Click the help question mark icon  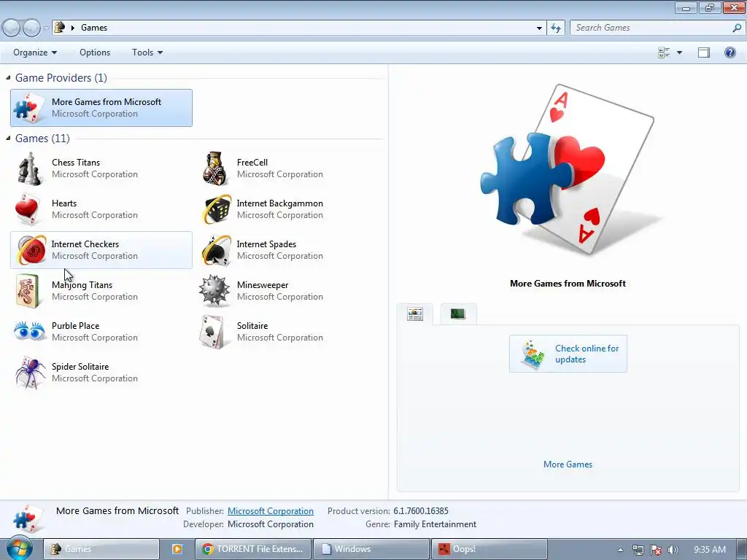[729, 52]
